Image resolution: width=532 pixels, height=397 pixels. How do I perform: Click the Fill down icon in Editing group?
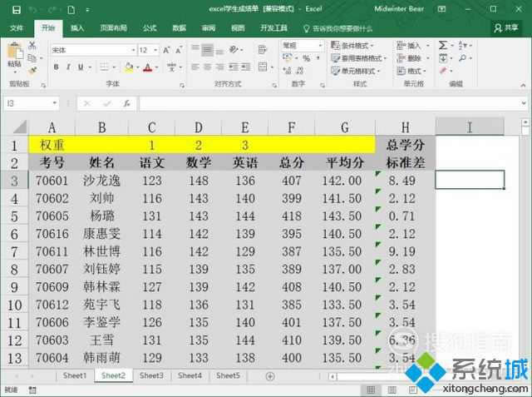[x=443, y=58]
